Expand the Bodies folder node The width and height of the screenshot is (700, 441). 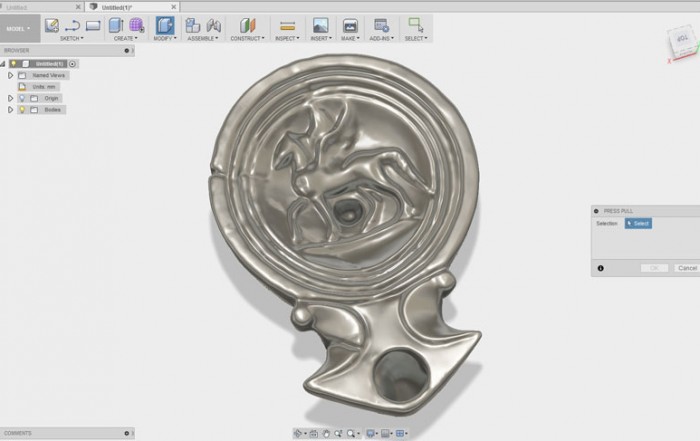pos(10,110)
